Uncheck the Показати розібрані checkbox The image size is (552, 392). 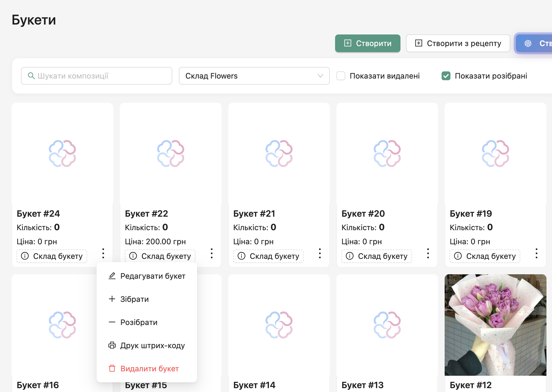[x=446, y=76]
